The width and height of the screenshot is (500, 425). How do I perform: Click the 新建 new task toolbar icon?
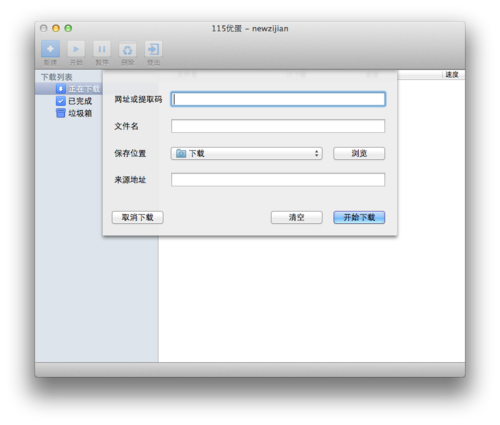pyautogui.click(x=50, y=49)
